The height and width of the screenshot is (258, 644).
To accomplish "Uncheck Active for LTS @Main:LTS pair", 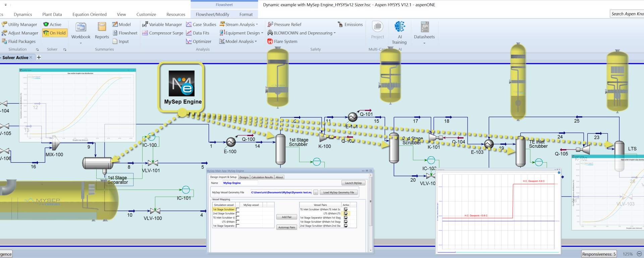I will (346, 213).
